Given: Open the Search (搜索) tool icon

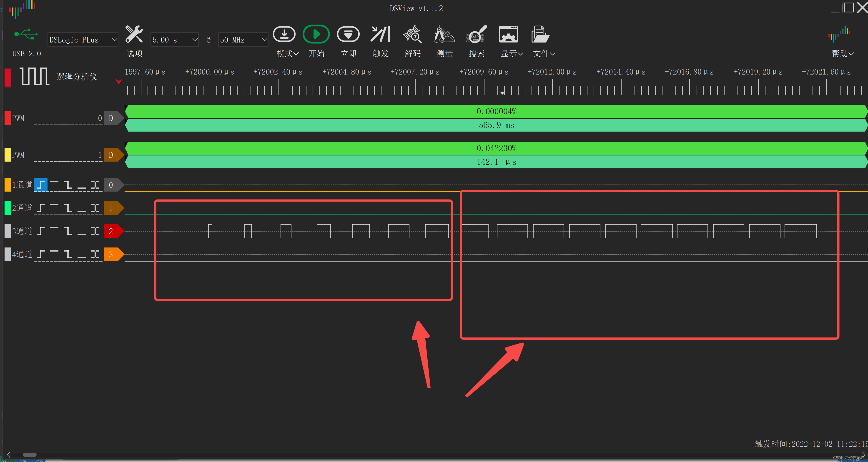Looking at the screenshot, I should click(477, 34).
